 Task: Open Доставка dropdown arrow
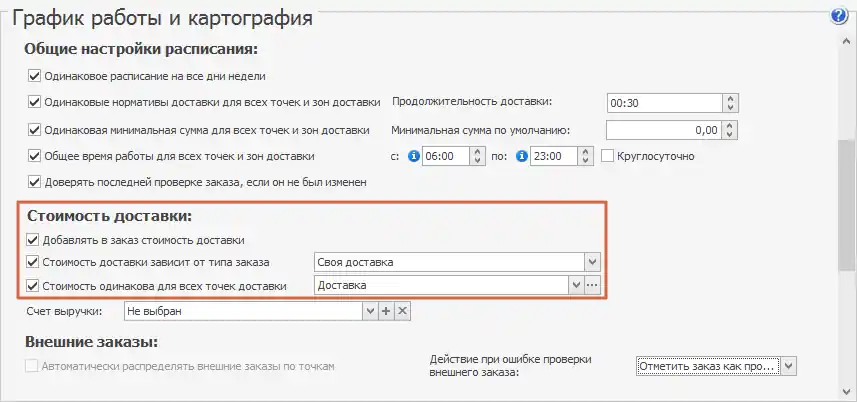577,285
